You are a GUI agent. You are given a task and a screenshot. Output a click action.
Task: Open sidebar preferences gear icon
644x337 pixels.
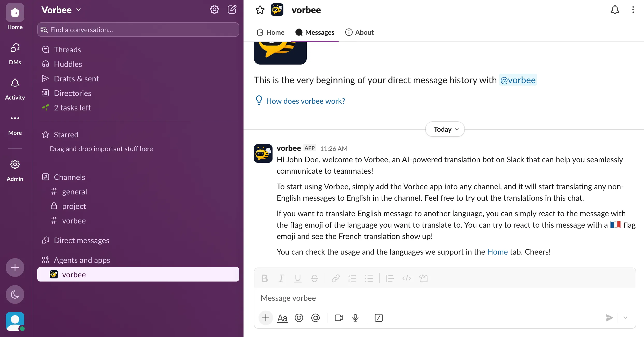click(x=214, y=10)
